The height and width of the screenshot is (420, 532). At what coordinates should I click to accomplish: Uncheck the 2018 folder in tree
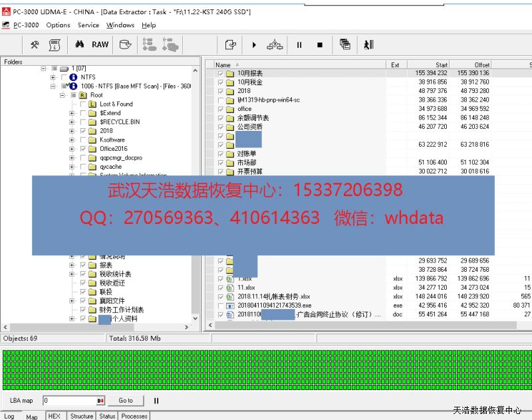tap(83, 131)
